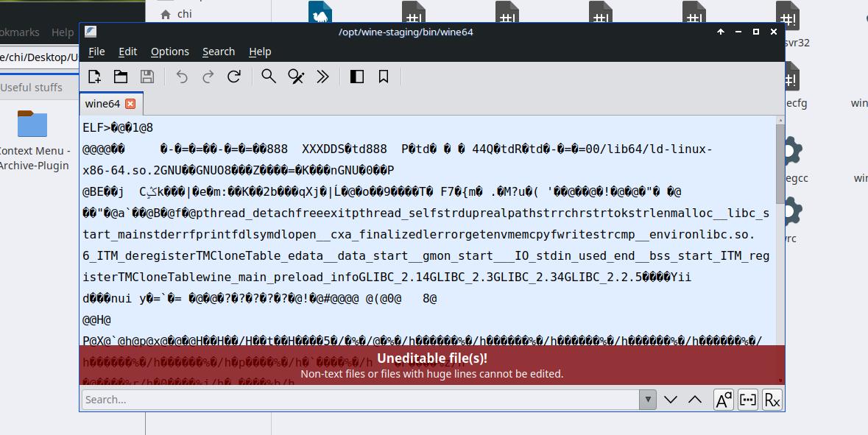The image size is (868, 435).
Task: Select the gear file labeled rc
Action: 791,220
